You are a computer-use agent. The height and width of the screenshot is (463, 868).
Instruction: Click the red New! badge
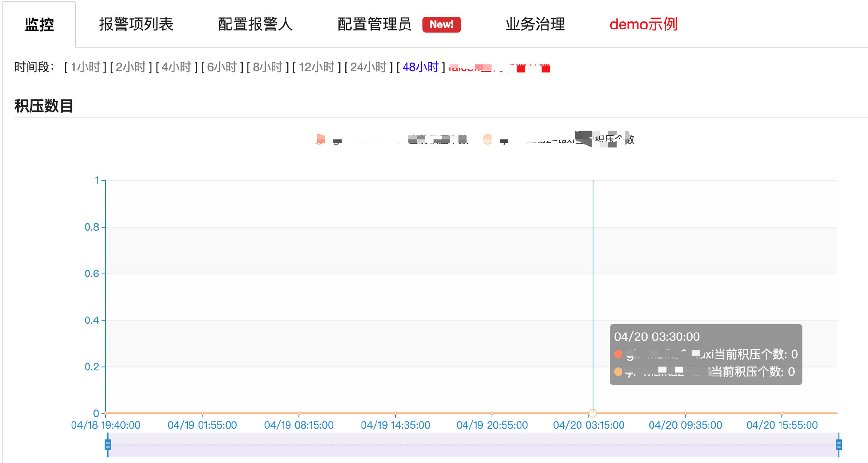click(x=441, y=24)
